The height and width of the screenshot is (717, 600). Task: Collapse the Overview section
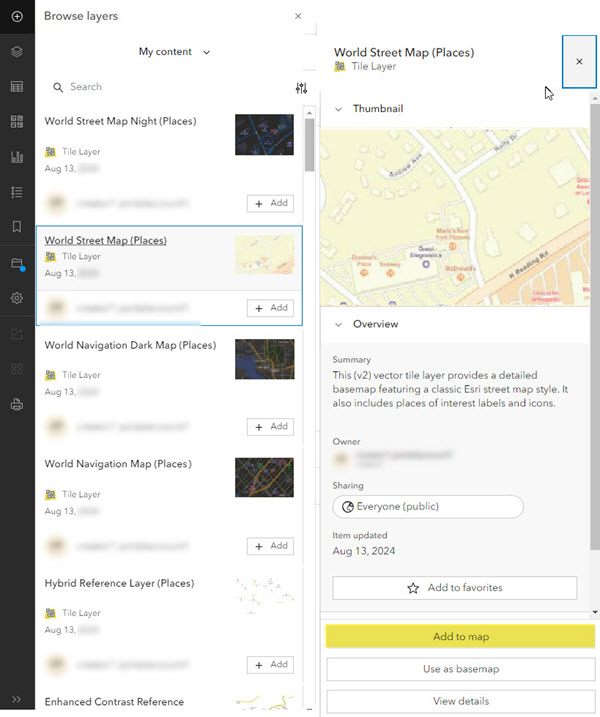pyautogui.click(x=338, y=324)
